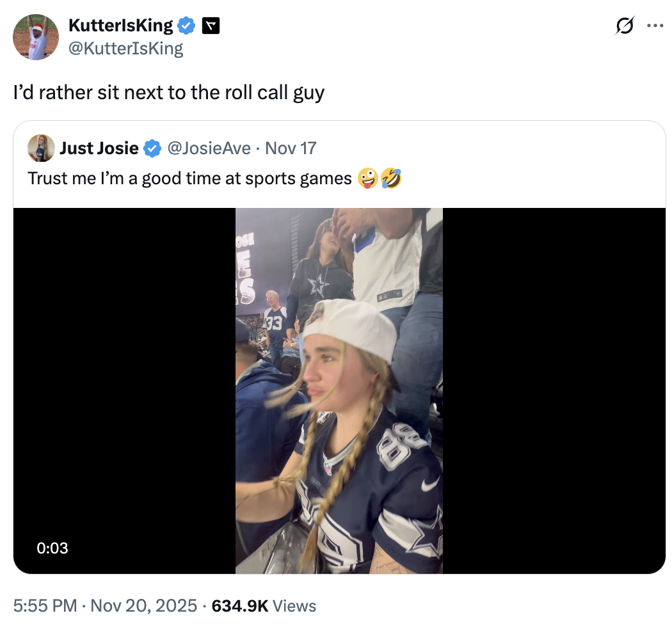The height and width of the screenshot is (627, 672).
Task: Click the 0:03 video duration label
Action: click(x=52, y=548)
